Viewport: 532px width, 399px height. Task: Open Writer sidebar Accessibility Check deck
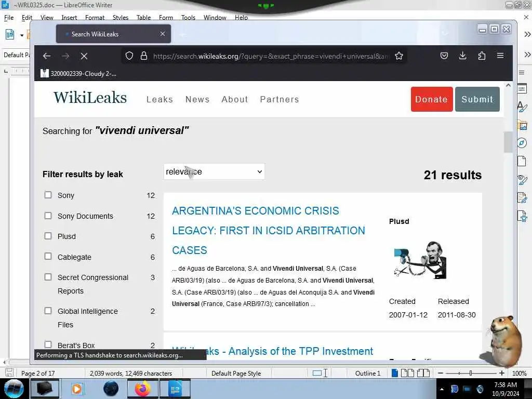[522, 216]
